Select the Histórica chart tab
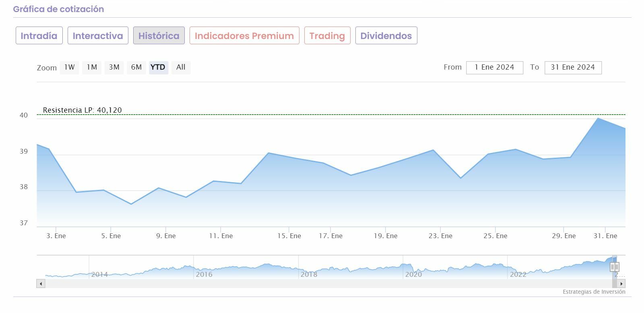Image resolution: width=644 pixels, height=313 pixels. [159, 35]
